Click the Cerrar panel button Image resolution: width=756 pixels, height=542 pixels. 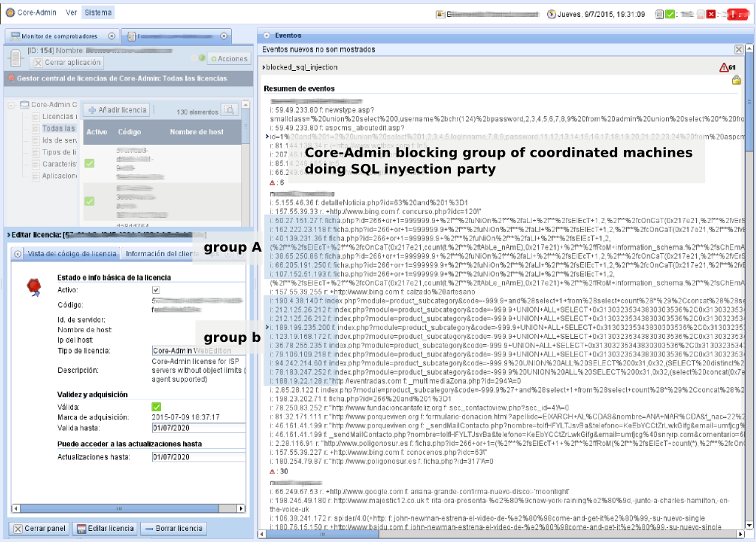[x=40, y=529]
